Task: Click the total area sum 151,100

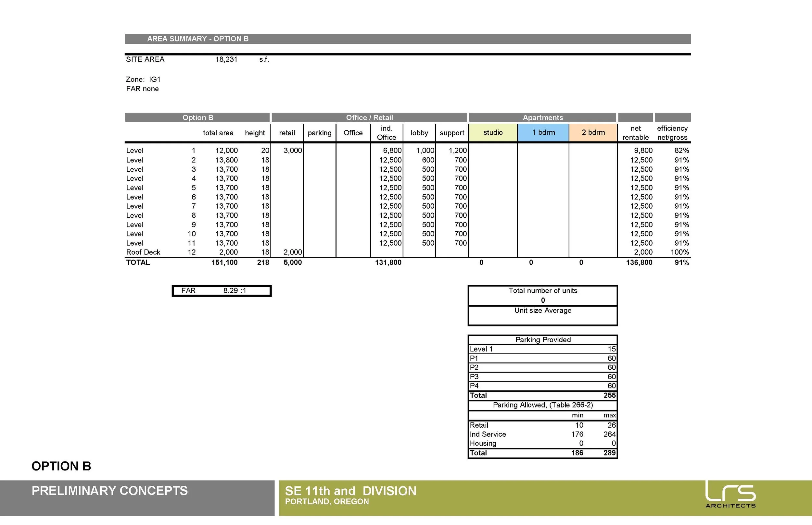Action: click(224, 262)
